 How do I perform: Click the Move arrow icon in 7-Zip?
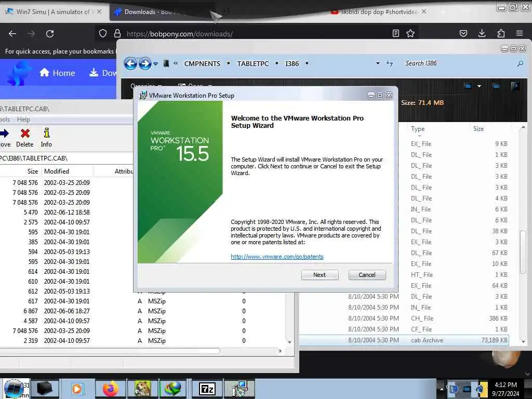[4, 134]
